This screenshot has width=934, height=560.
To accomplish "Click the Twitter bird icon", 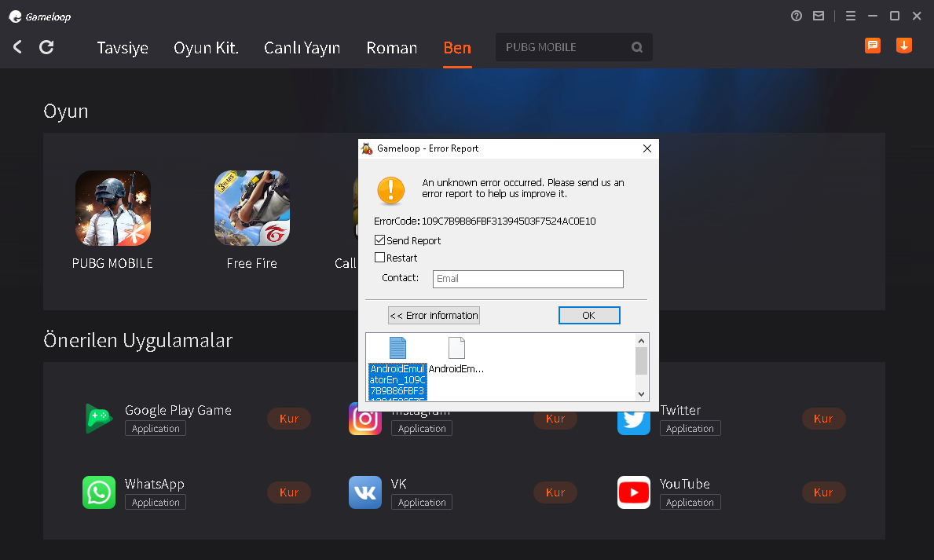I will [x=634, y=422].
